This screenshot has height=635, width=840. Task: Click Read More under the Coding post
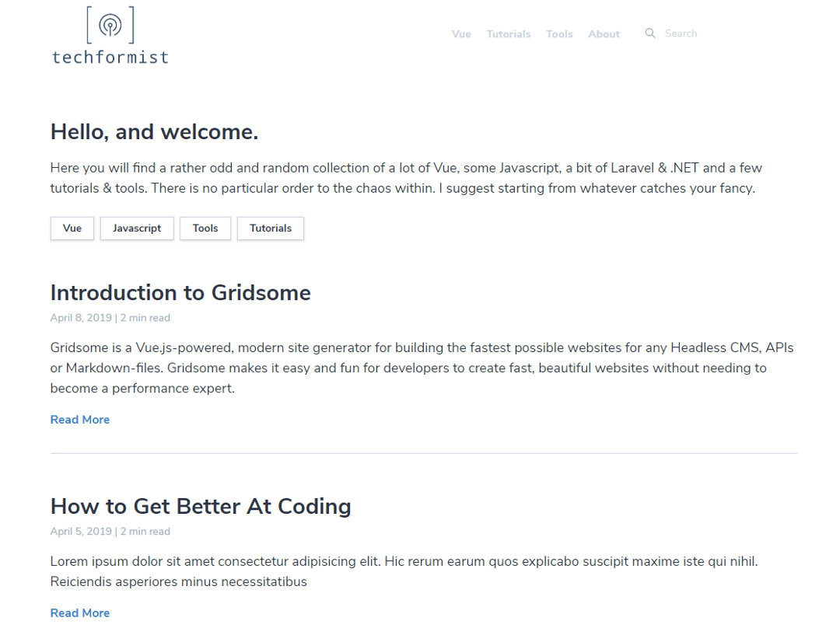pyautogui.click(x=80, y=613)
